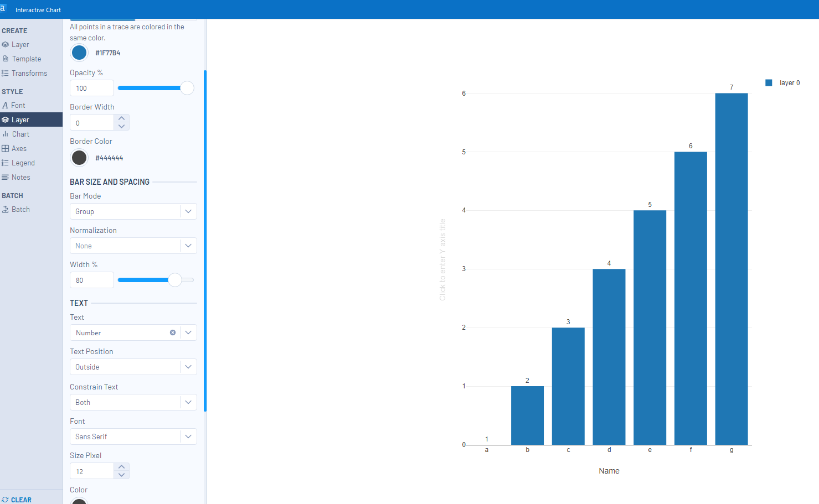
Task: Open the trace color picker #1F77B4
Action: pos(79,53)
